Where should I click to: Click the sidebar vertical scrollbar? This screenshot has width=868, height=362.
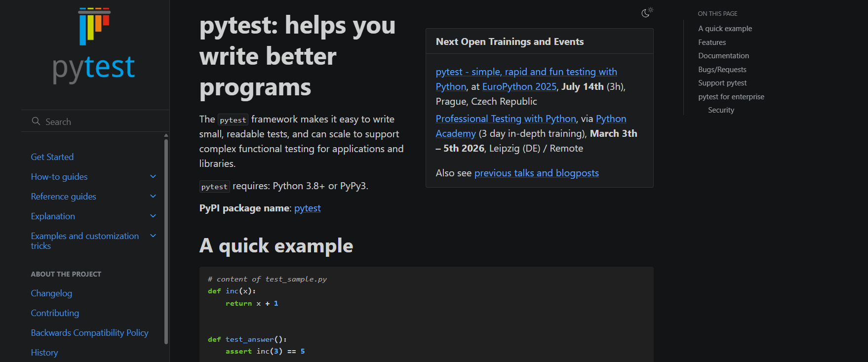pyautogui.click(x=166, y=241)
